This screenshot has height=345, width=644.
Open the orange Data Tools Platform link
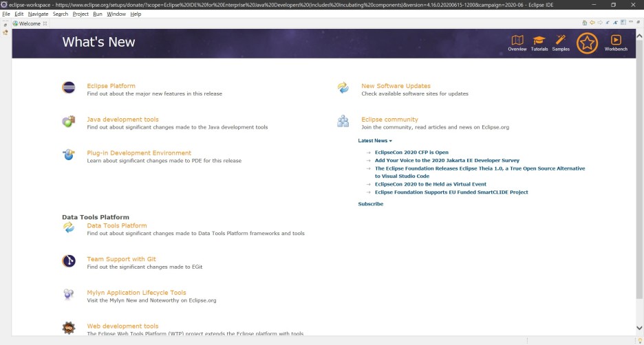pos(117,225)
